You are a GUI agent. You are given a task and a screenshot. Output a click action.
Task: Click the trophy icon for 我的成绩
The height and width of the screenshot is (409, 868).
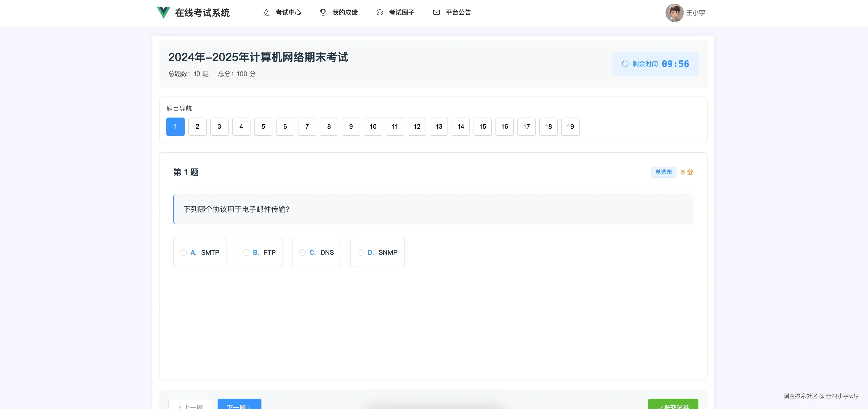click(x=323, y=13)
